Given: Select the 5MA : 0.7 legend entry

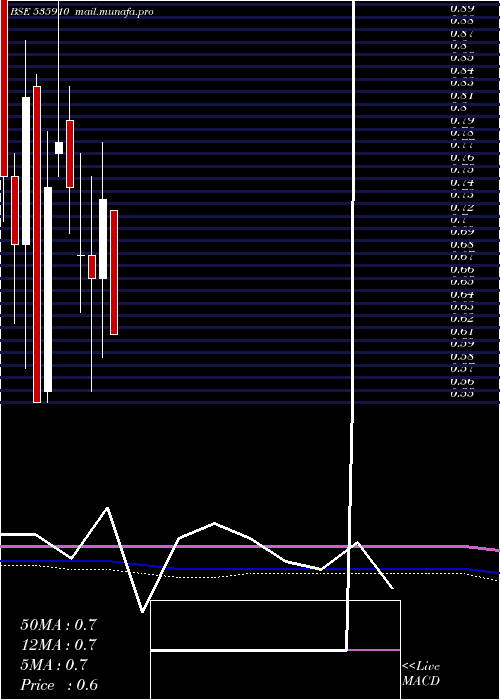Looking at the screenshot, I should [x=54, y=665].
